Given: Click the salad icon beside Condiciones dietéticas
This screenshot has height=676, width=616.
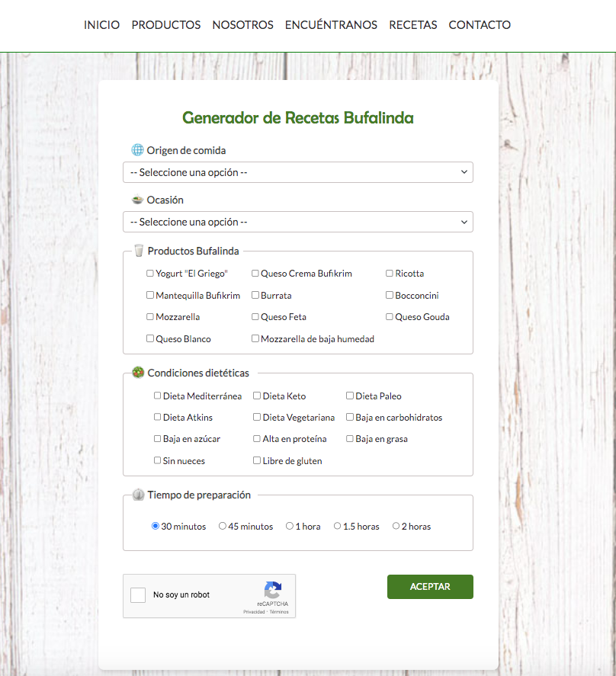Looking at the screenshot, I should tap(138, 373).
